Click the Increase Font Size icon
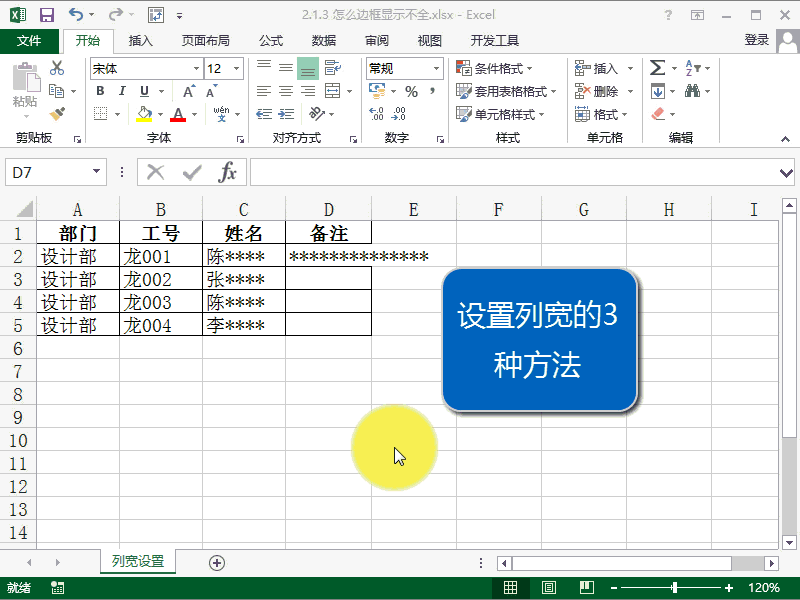Viewport: 800px width, 600px height. point(188,90)
